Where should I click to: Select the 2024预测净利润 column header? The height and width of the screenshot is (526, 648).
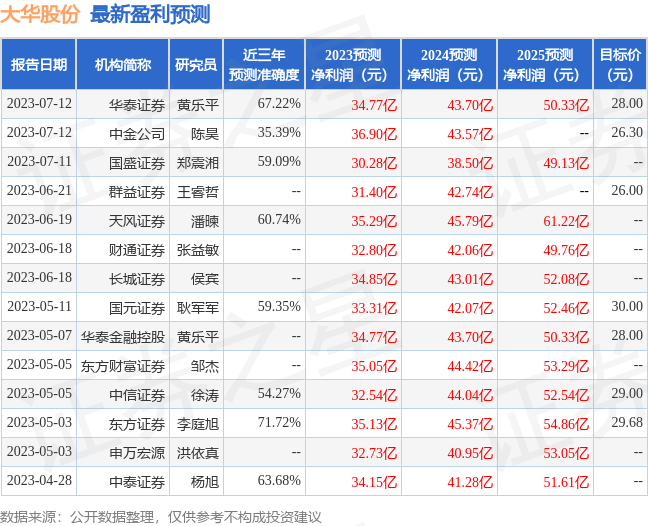click(x=449, y=64)
